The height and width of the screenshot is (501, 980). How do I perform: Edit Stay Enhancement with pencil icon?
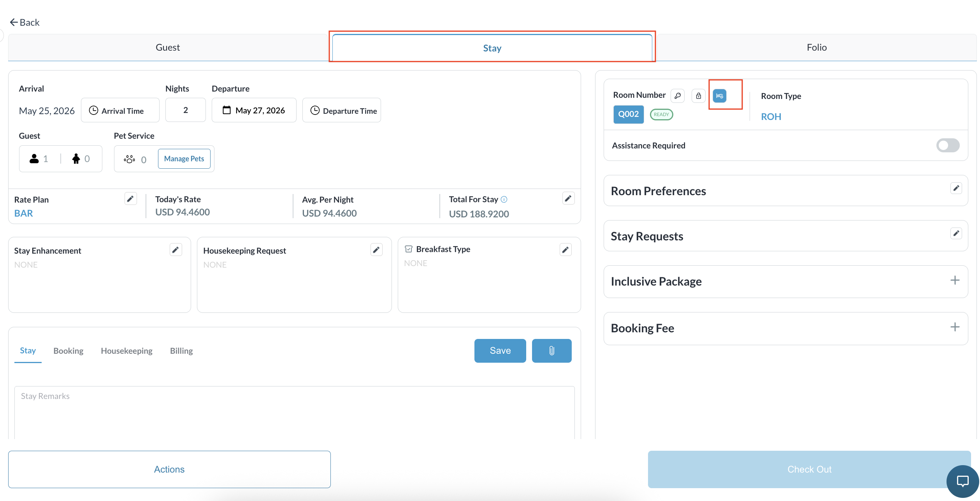pos(176,250)
